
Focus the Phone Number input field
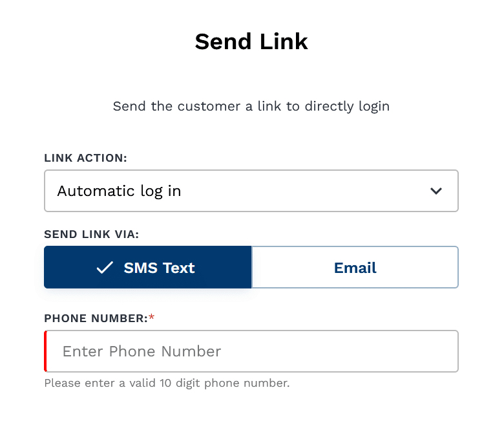tap(251, 351)
